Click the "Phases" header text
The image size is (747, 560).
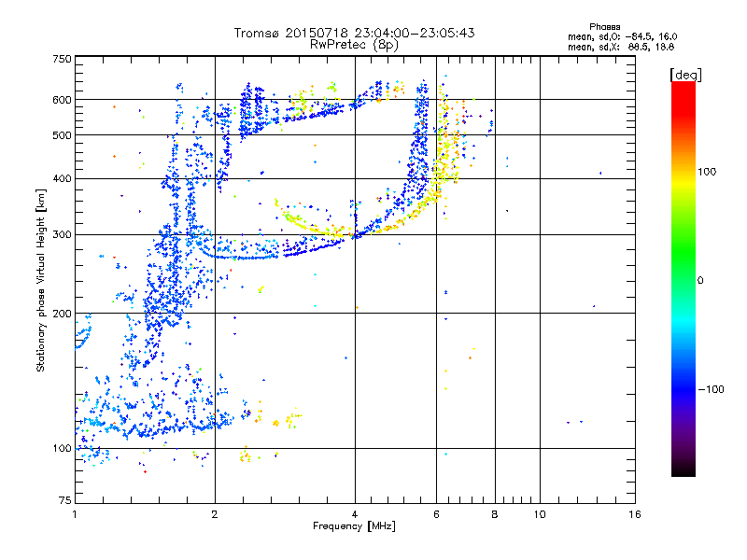click(x=604, y=27)
